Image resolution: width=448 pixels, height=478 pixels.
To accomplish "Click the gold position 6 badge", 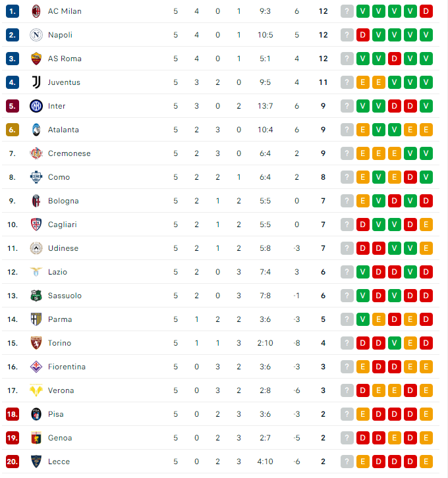I will pos(13,130).
